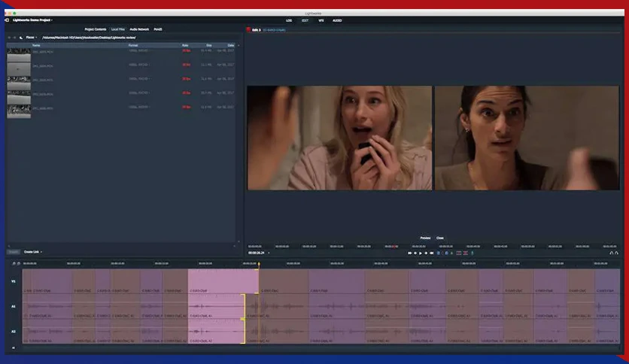The width and height of the screenshot is (629, 364).
Task: Click the Edit 3 viewer title
Action: [x=257, y=30]
